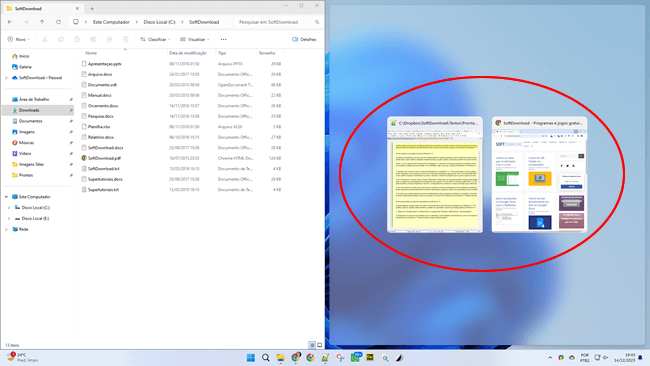Image resolution: width=650 pixels, height=366 pixels.
Task: Open Prontas folder in sidebar
Action: pyautogui.click(x=26, y=175)
